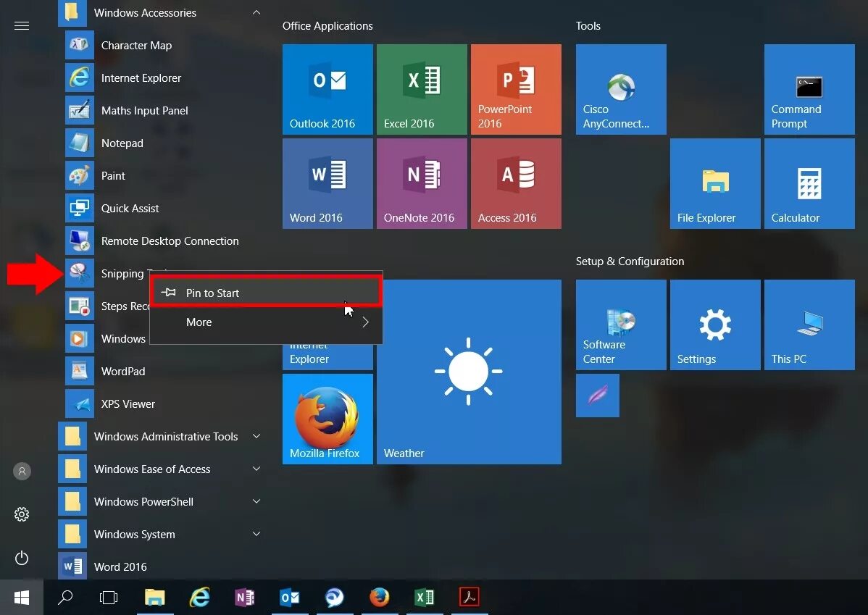Open the Internet Explorer tile under context menu
Screen dimensions: 868x615
[327, 357]
